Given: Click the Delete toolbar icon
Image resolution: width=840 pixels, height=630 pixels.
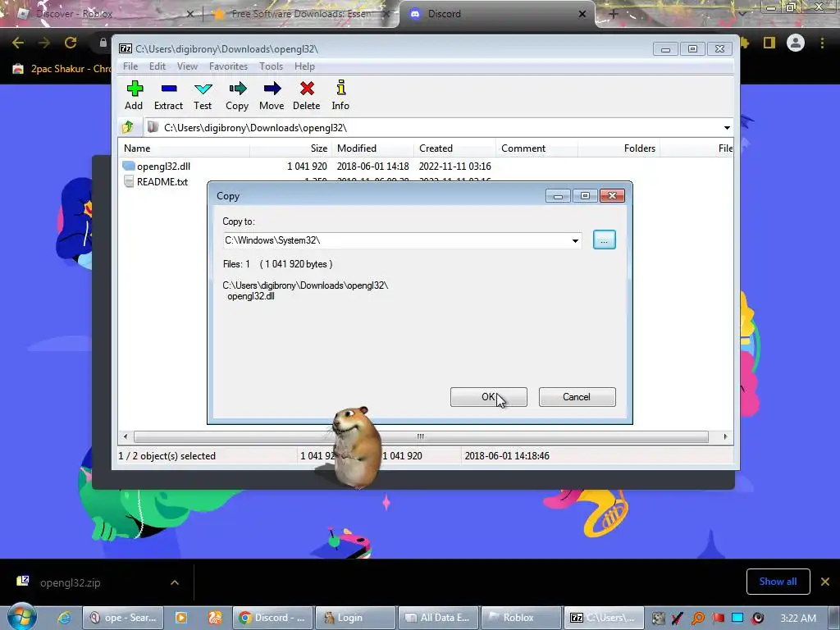Looking at the screenshot, I should coord(307,95).
